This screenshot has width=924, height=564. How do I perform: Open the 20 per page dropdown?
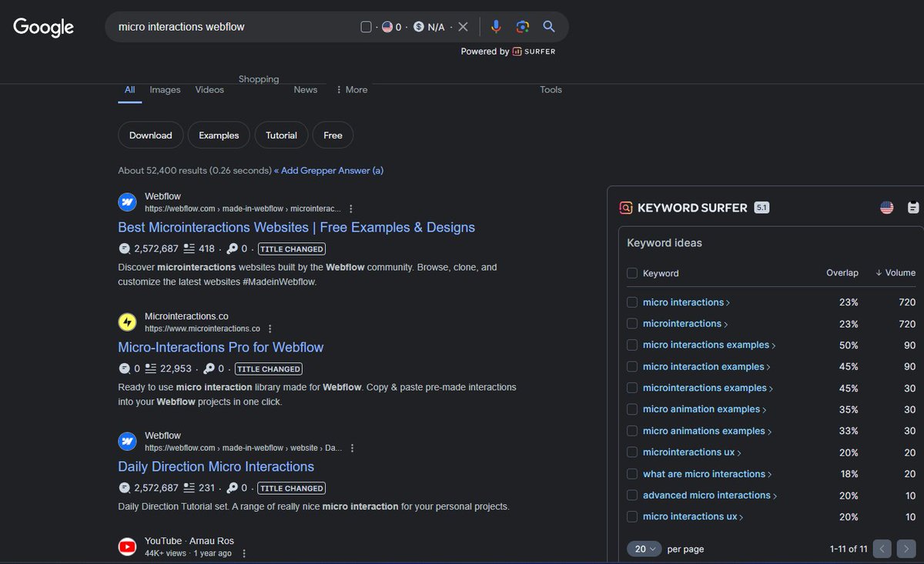[644, 549]
